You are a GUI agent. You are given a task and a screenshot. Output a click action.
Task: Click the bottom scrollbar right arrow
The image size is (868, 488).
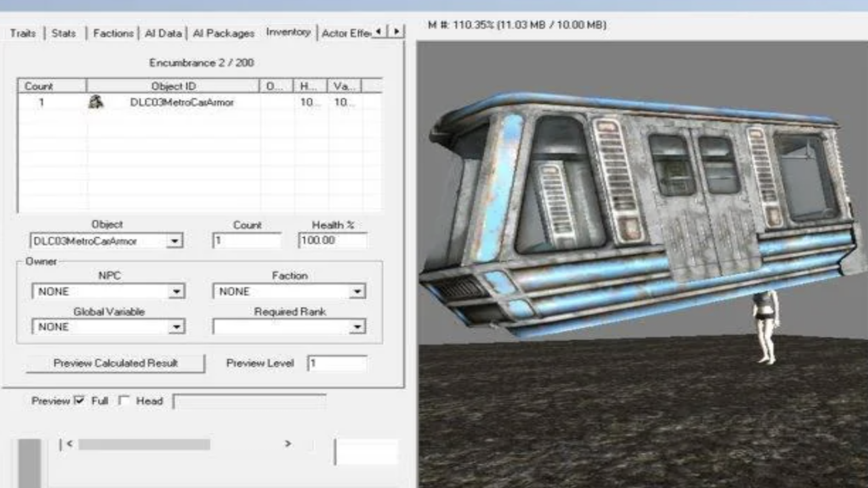point(288,444)
